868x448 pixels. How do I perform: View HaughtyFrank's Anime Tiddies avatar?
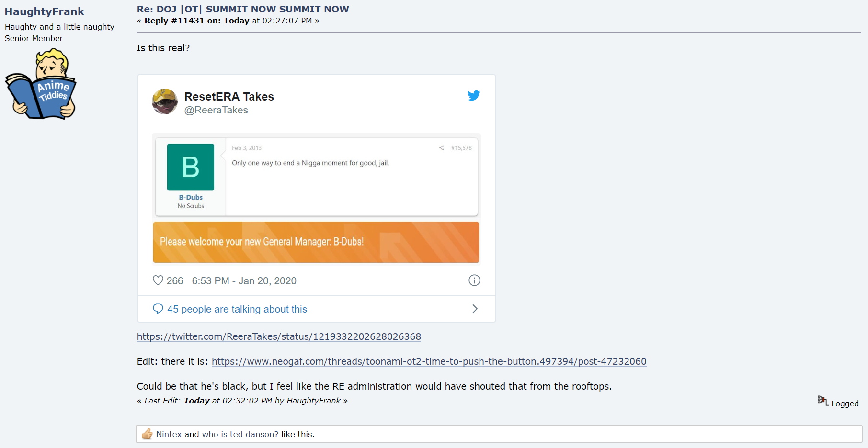pyautogui.click(x=41, y=83)
